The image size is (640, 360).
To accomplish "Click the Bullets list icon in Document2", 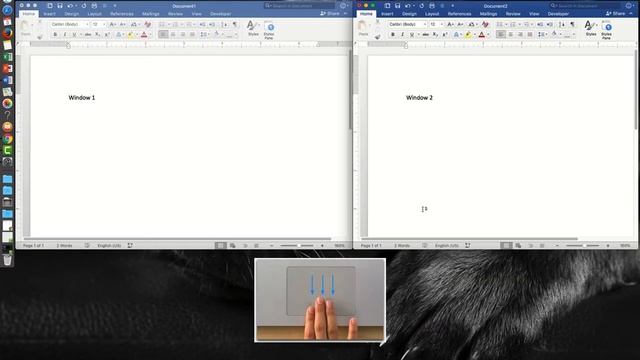I will (x=499, y=24).
